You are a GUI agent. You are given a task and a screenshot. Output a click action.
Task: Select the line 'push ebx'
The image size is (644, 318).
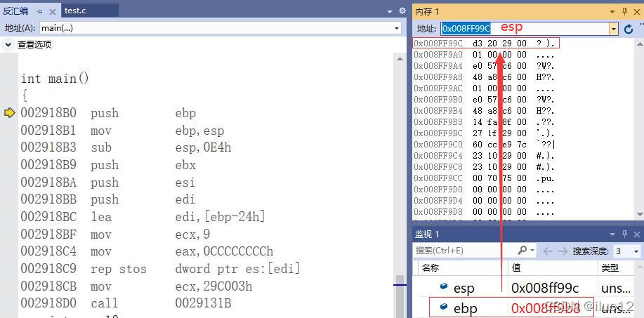pyautogui.click(x=108, y=165)
